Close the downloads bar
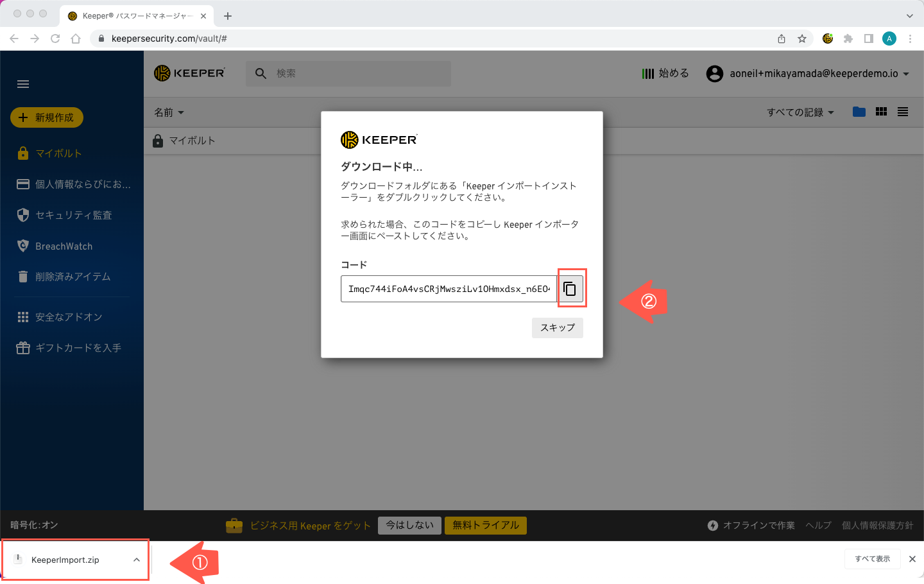Image resolution: width=924 pixels, height=584 pixels. coord(912,559)
